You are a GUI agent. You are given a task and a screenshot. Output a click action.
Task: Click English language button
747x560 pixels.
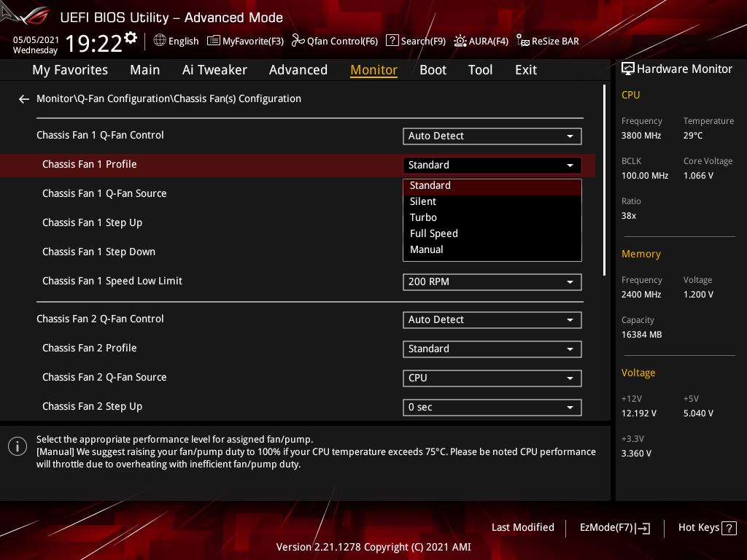183,42
